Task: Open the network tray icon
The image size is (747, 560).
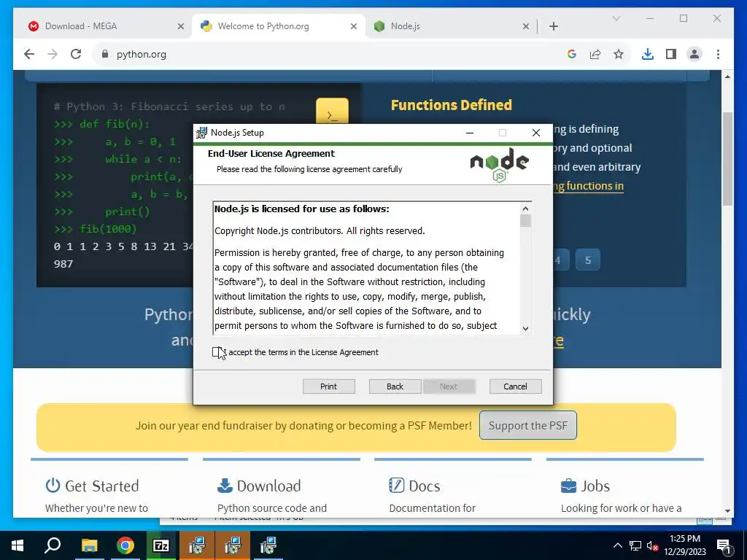Action: pos(635,545)
